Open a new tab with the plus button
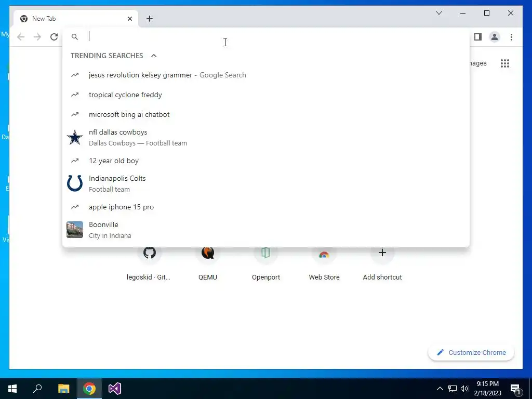532x399 pixels. tap(149, 19)
